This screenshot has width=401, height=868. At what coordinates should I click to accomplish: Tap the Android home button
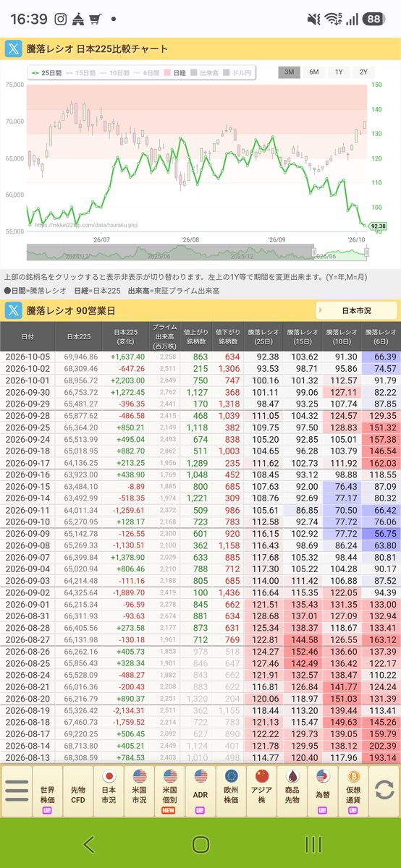click(x=200, y=843)
